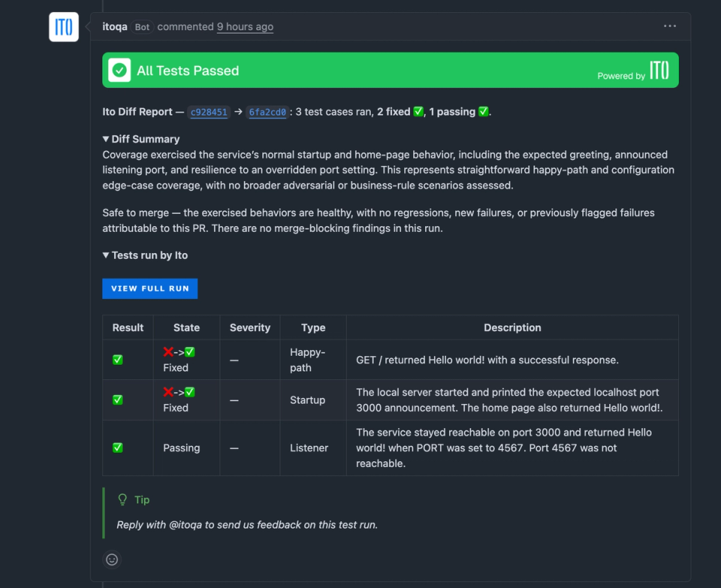Screen dimensions: 721x588
Task: Add a reaction with the smiley icon
Action: tap(112, 559)
